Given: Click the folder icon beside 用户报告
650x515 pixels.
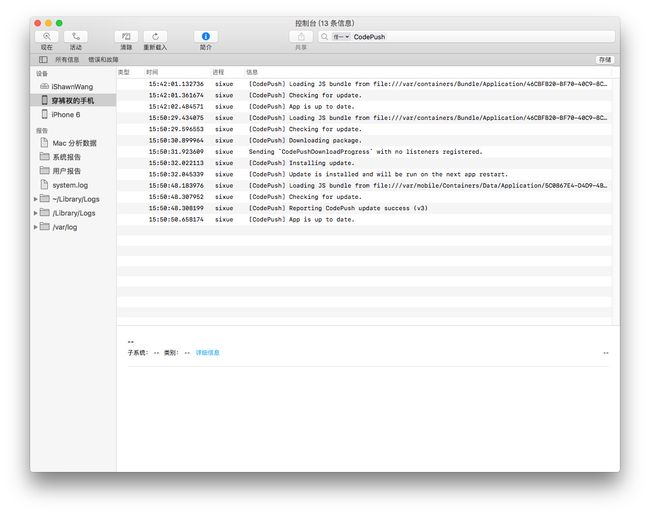Looking at the screenshot, I should [44, 170].
